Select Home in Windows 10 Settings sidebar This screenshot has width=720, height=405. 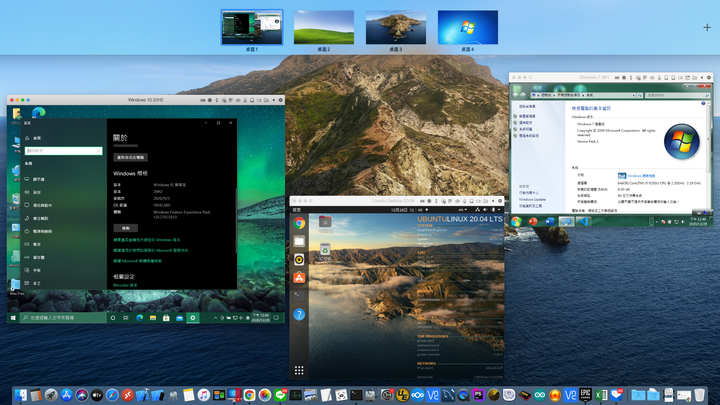[x=34, y=138]
